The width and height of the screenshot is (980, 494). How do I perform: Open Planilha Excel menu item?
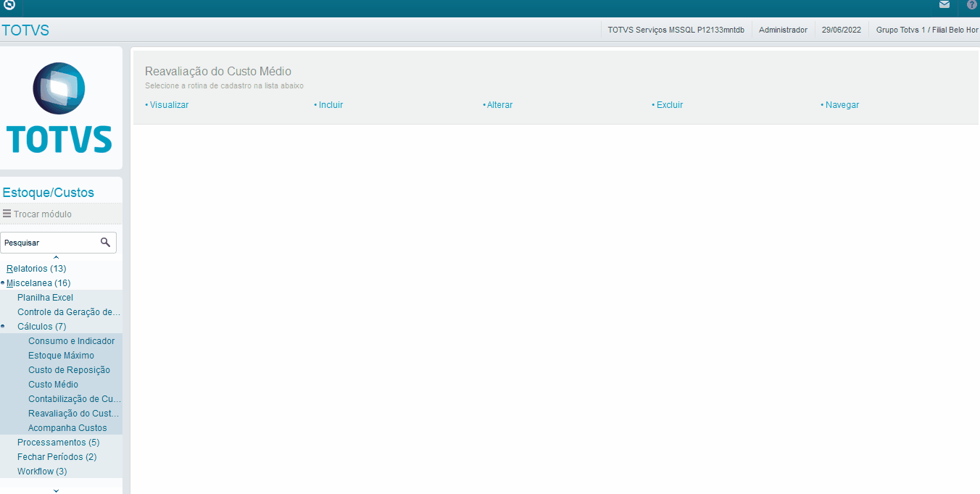click(x=45, y=298)
